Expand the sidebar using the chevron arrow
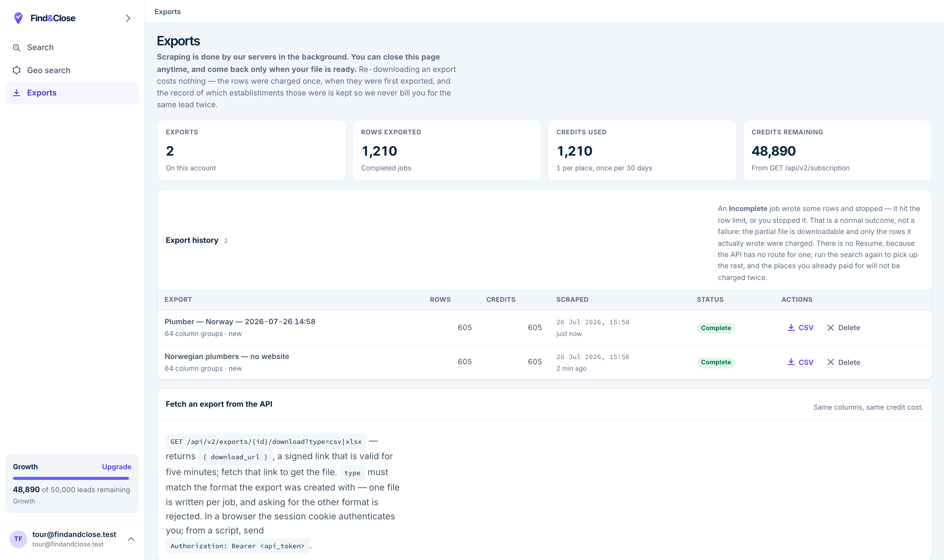Image resolution: width=944 pixels, height=560 pixels. [x=128, y=18]
